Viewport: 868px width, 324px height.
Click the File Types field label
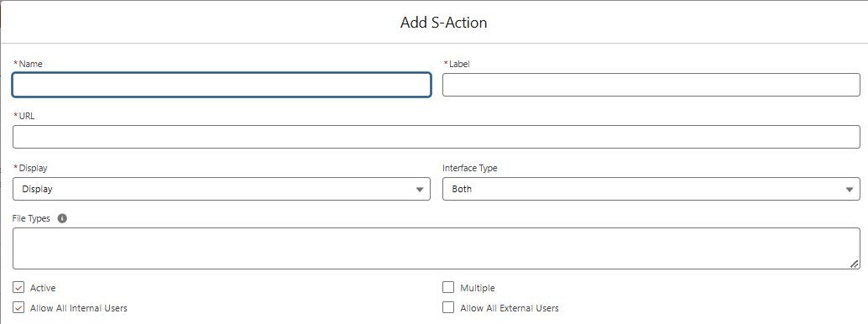pyautogui.click(x=31, y=219)
